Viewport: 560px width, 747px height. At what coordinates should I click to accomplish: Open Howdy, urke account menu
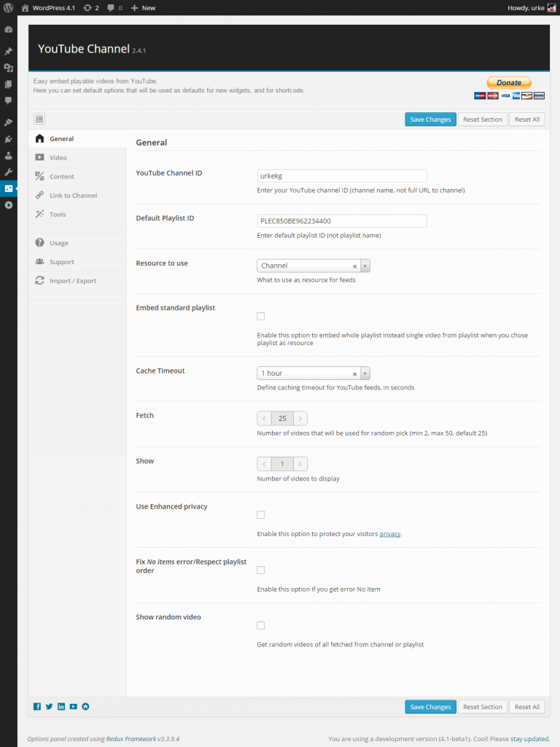(x=532, y=7)
